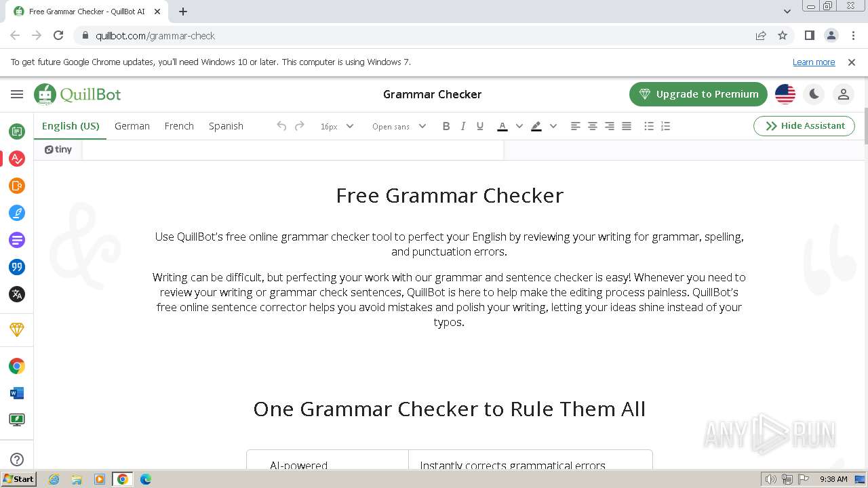Screen dimensions: 868x488
Task: Open the Chrome extension sidebar icon
Action: [x=17, y=366]
